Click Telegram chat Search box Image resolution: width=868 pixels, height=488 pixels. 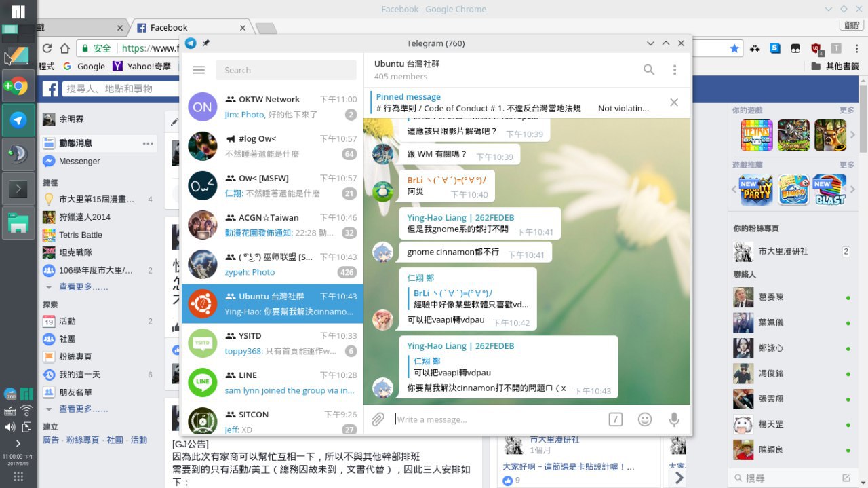click(x=286, y=70)
